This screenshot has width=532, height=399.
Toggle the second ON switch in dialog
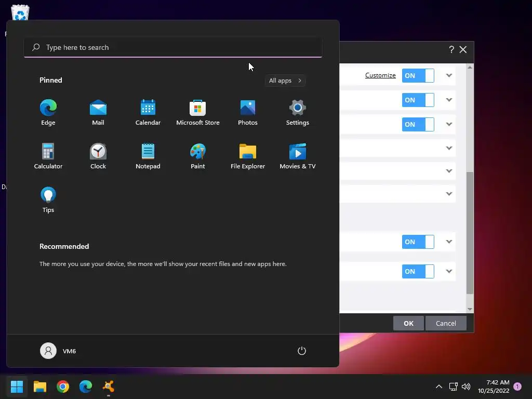(x=418, y=100)
